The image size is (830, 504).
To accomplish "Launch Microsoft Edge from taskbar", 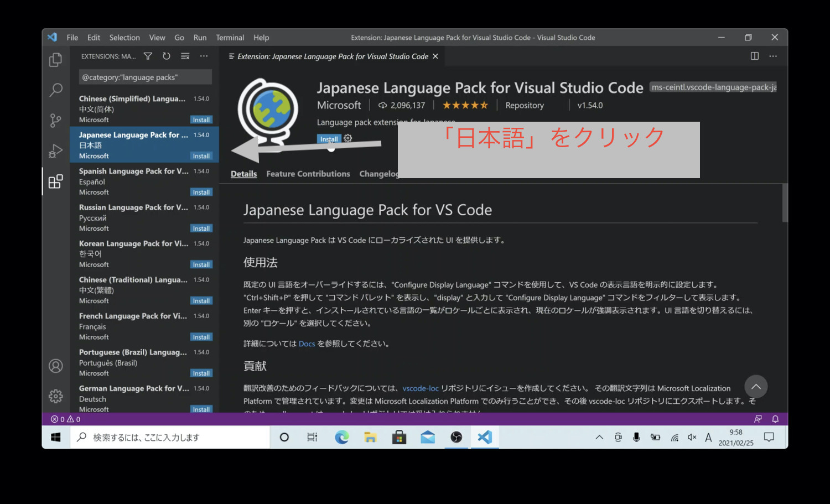I will [342, 437].
